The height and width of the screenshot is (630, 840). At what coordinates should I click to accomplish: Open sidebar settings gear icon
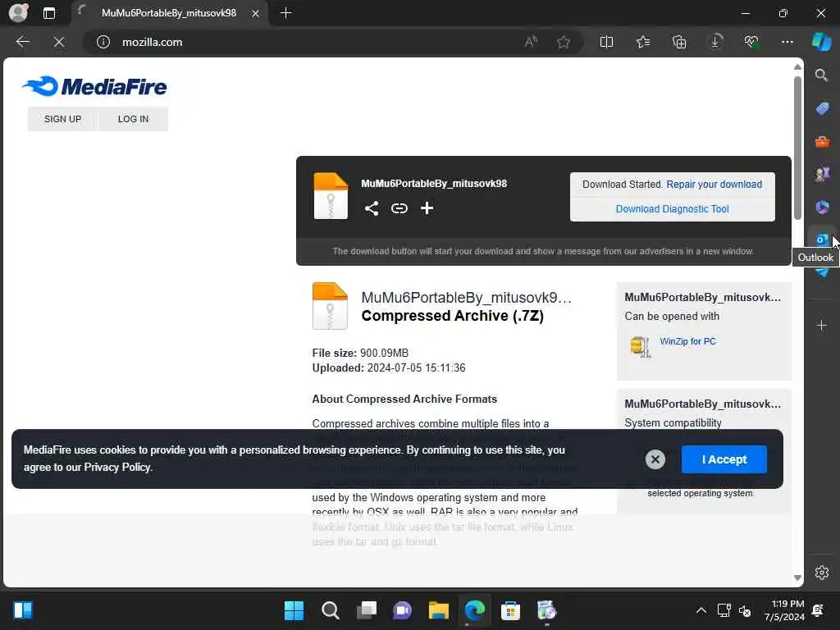(822, 573)
